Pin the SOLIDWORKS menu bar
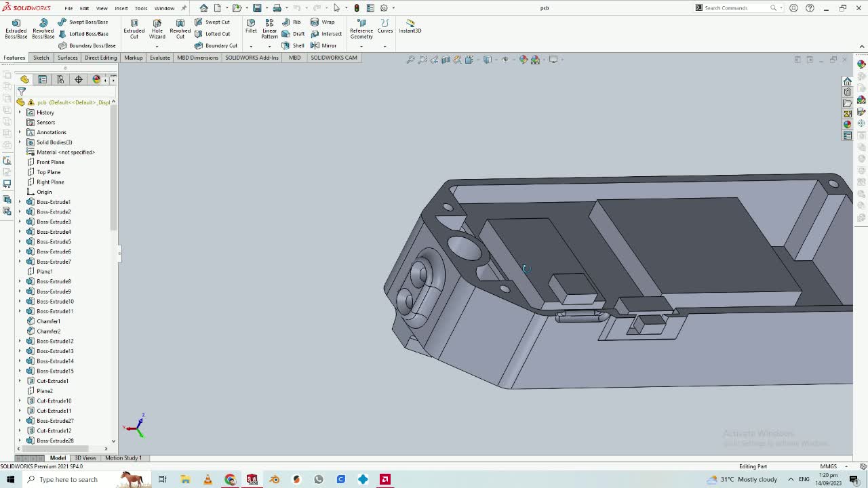The image size is (868, 488). coord(183,8)
